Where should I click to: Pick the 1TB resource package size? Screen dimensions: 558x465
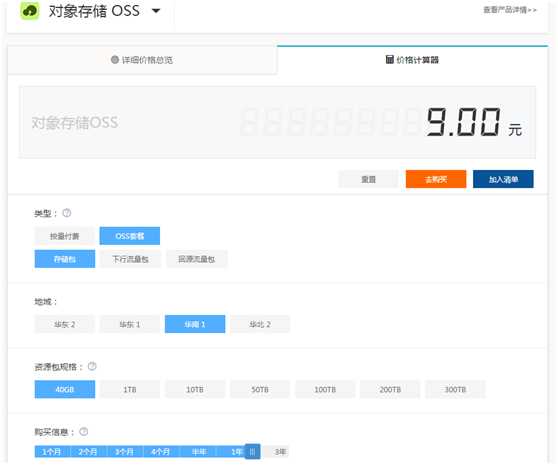130,389
